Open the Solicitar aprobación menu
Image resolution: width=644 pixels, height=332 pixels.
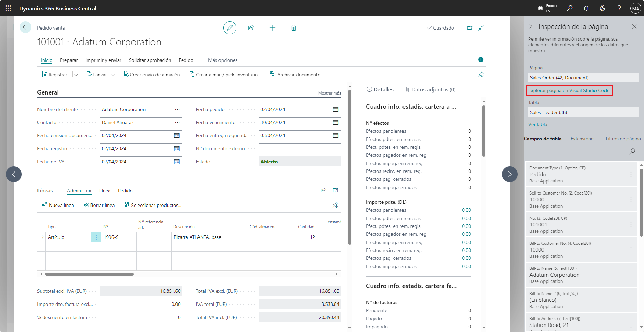[x=150, y=60]
